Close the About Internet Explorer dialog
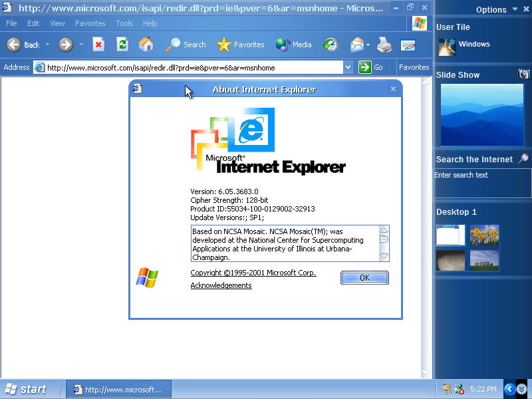The height and width of the screenshot is (399, 532). click(393, 89)
